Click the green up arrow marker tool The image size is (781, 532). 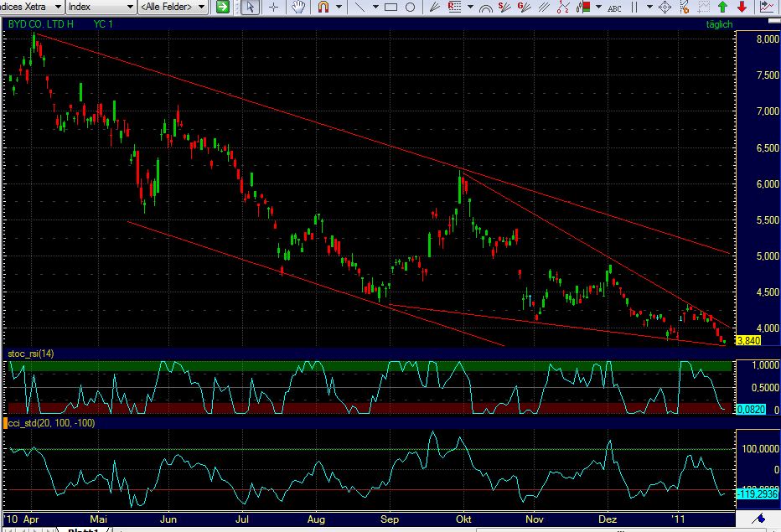[x=722, y=8]
